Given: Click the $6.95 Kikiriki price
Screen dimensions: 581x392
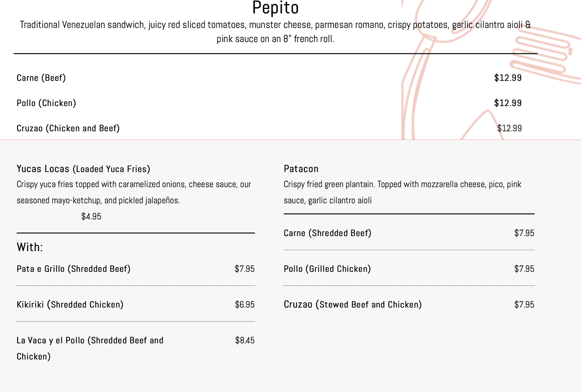Looking at the screenshot, I should [x=245, y=305].
